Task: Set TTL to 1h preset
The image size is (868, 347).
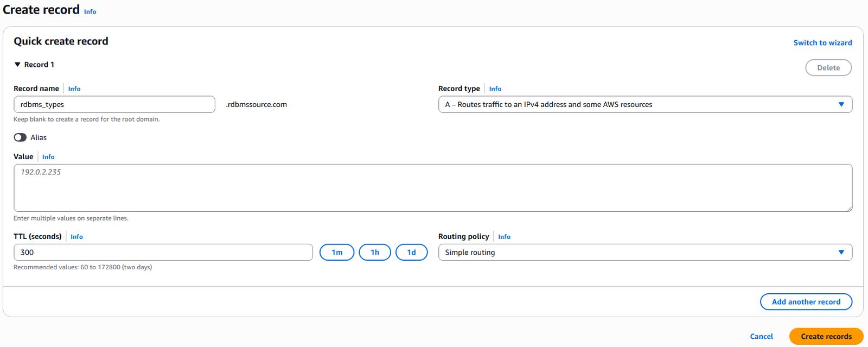Action: 375,252
